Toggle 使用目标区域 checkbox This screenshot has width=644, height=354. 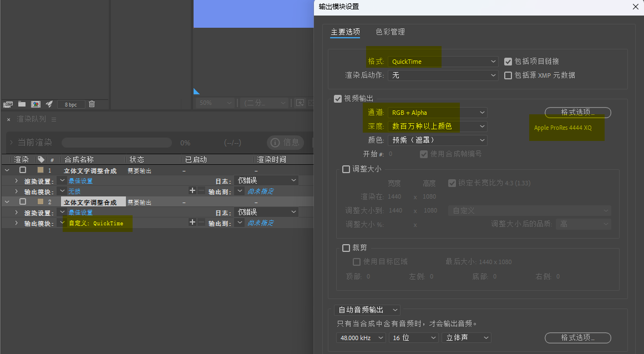click(x=357, y=261)
